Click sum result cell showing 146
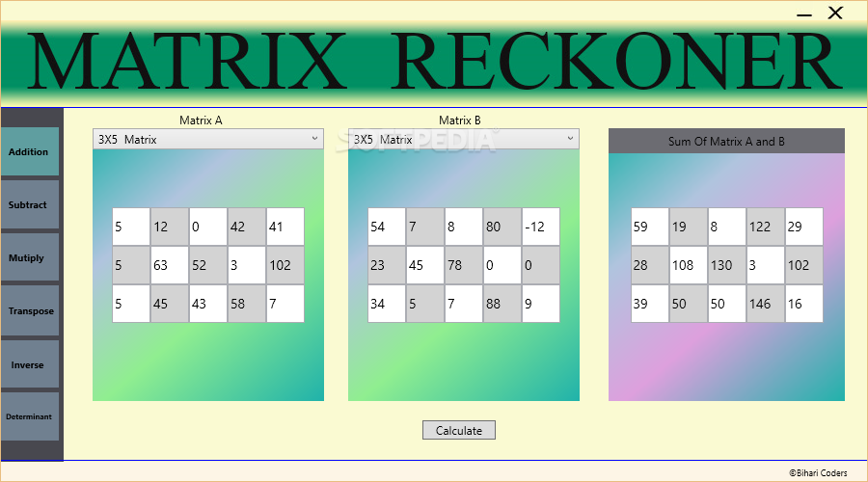Screen dimensions: 868x482 point(766,304)
